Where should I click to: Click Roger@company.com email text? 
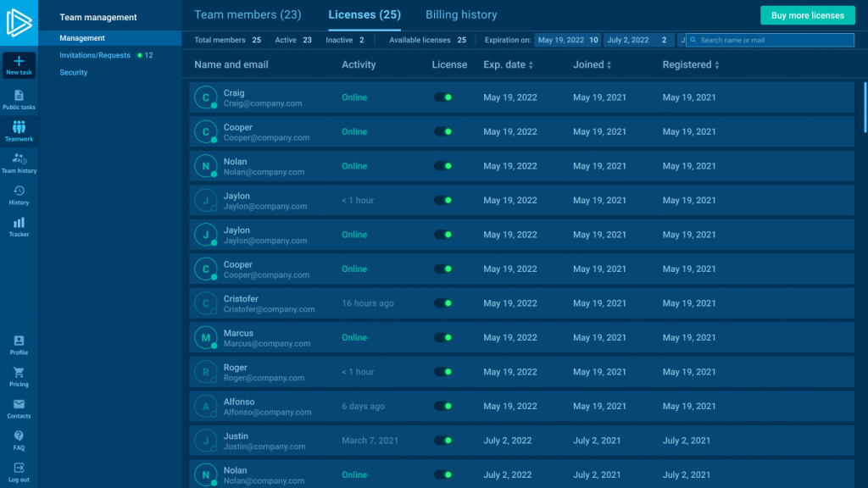coord(264,378)
